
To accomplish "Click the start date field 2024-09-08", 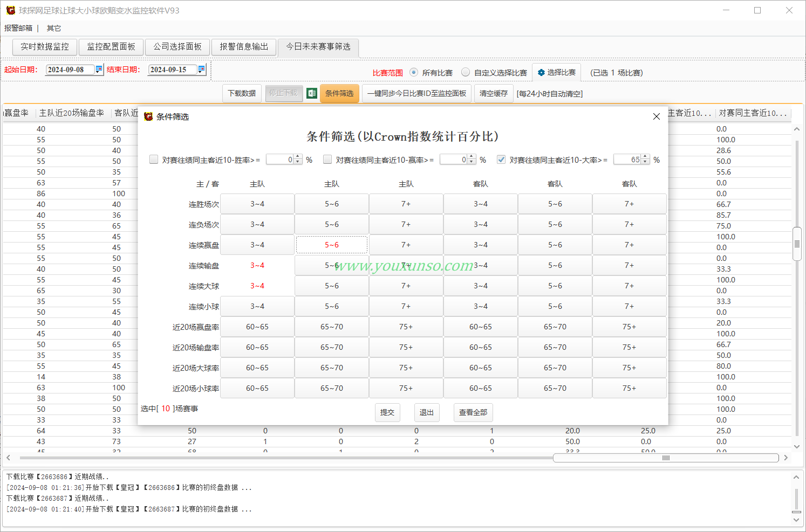I will [x=70, y=70].
